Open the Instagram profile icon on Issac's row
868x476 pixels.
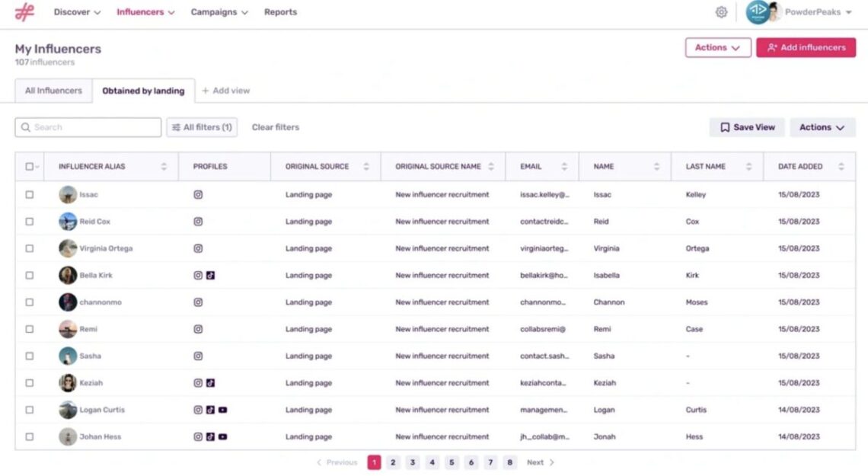coord(198,194)
